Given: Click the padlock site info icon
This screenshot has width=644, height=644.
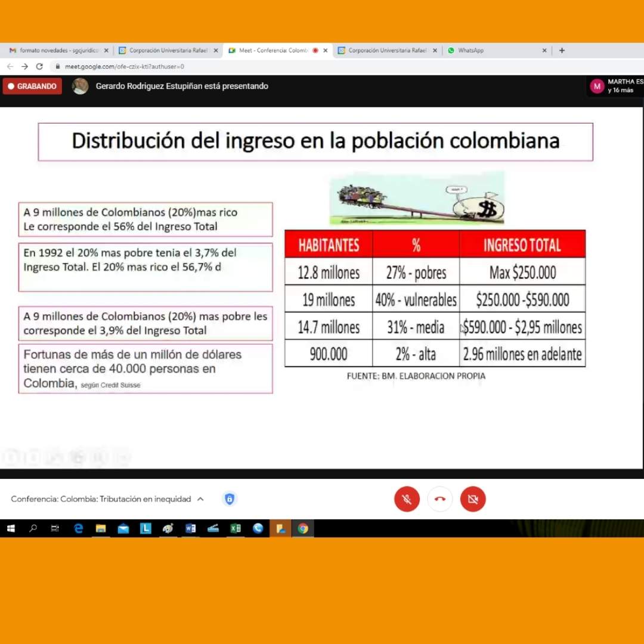Looking at the screenshot, I should [57, 67].
